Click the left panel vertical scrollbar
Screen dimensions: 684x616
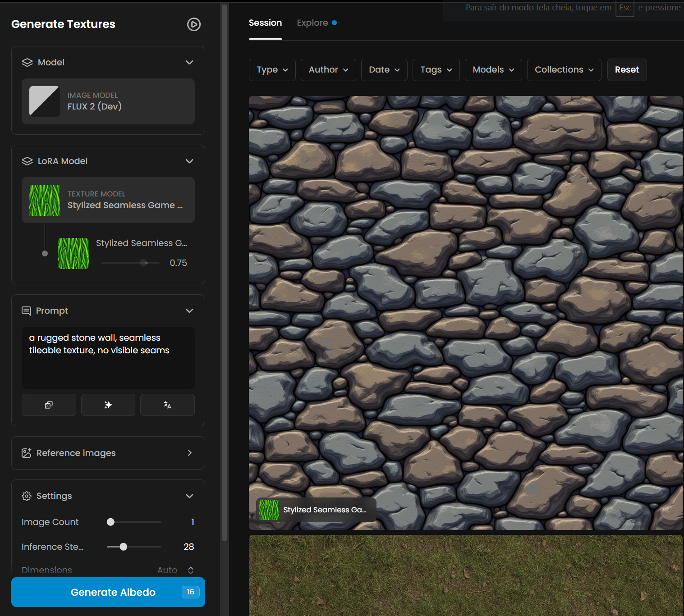coord(225,273)
